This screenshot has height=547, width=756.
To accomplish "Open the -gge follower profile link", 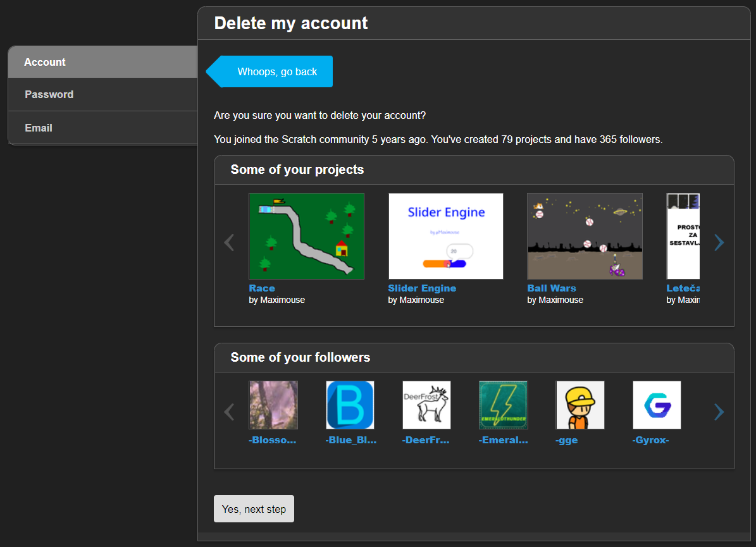I will click(566, 441).
